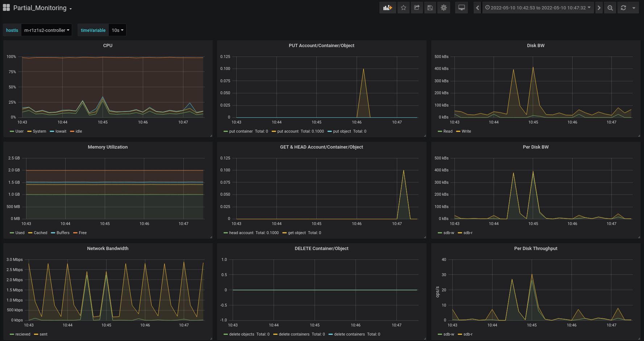Screen dimensions: 644x341
Task: Shift time range backward with left arrow
Action: coord(477,8)
